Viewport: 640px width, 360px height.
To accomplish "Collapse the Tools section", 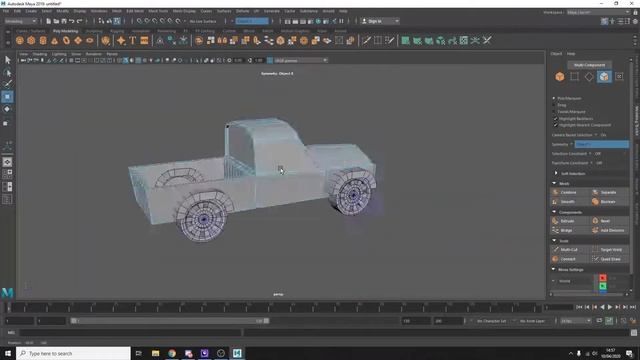I will [554, 240].
